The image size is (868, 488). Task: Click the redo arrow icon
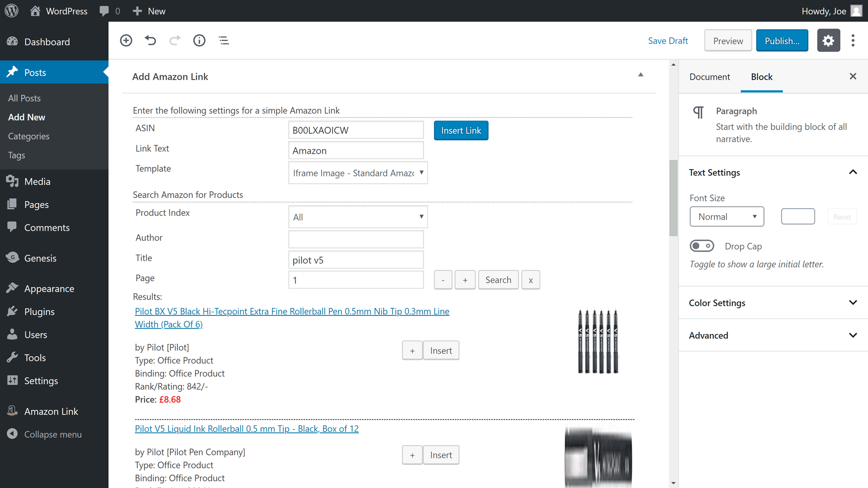coord(174,40)
